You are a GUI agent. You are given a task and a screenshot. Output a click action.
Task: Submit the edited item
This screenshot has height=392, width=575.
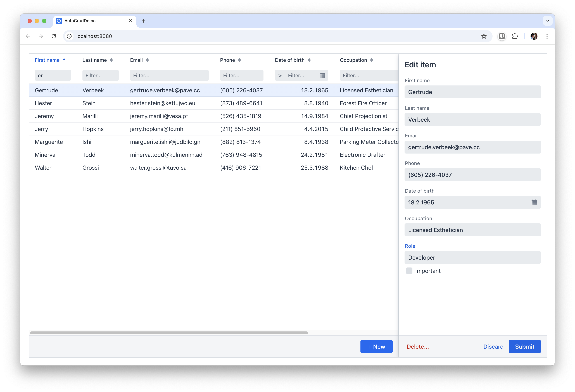click(x=524, y=346)
